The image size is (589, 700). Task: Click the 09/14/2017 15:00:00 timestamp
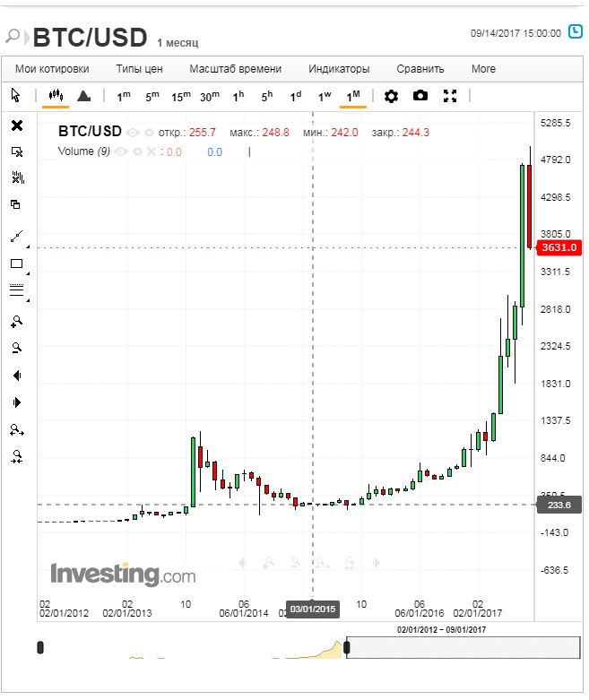pyautogui.click(x=515, y=33)
